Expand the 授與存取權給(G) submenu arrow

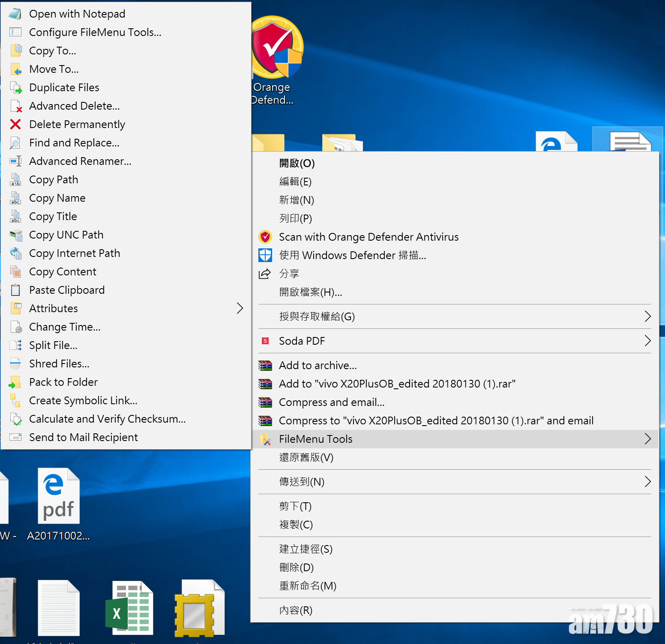pos(647,316)
